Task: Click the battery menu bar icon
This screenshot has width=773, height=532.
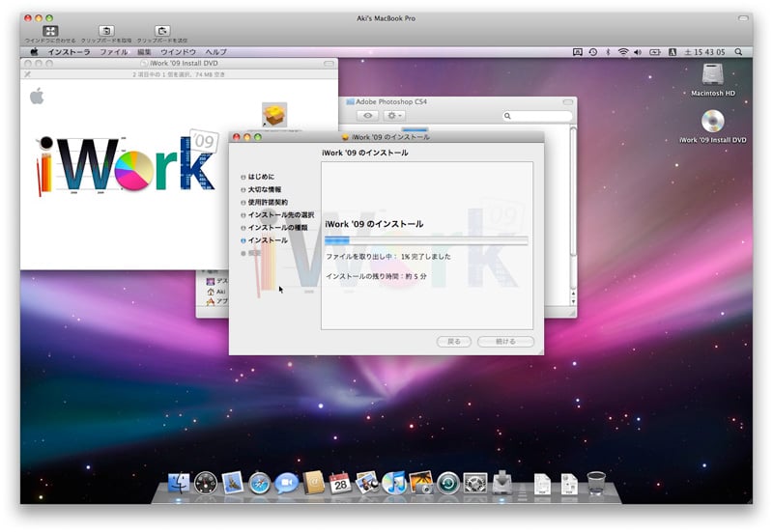Action: pos(655,52)
